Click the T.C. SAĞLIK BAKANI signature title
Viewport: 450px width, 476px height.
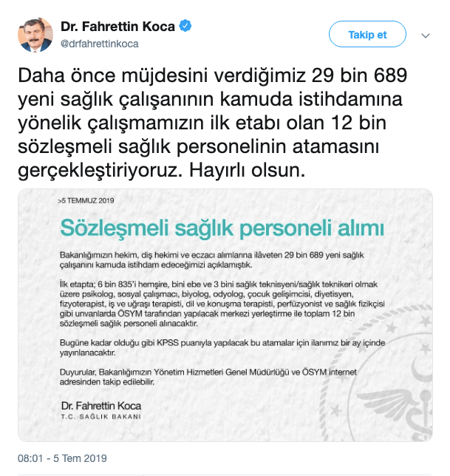101,417
